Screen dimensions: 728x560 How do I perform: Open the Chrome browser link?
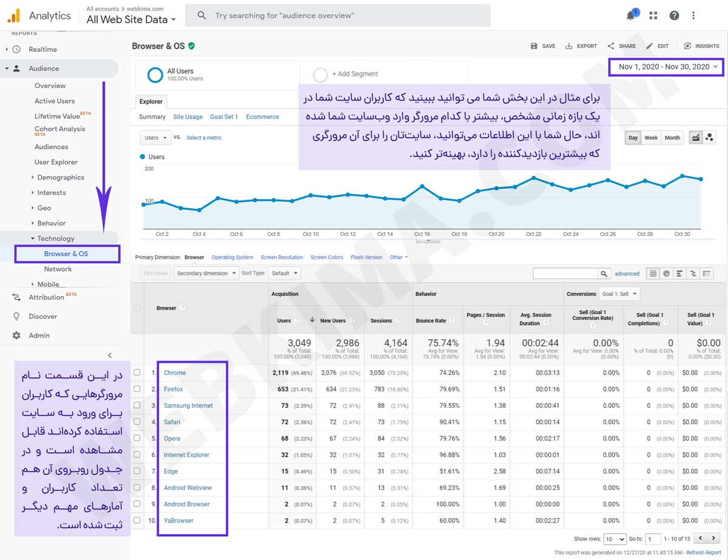coord(175,373)
